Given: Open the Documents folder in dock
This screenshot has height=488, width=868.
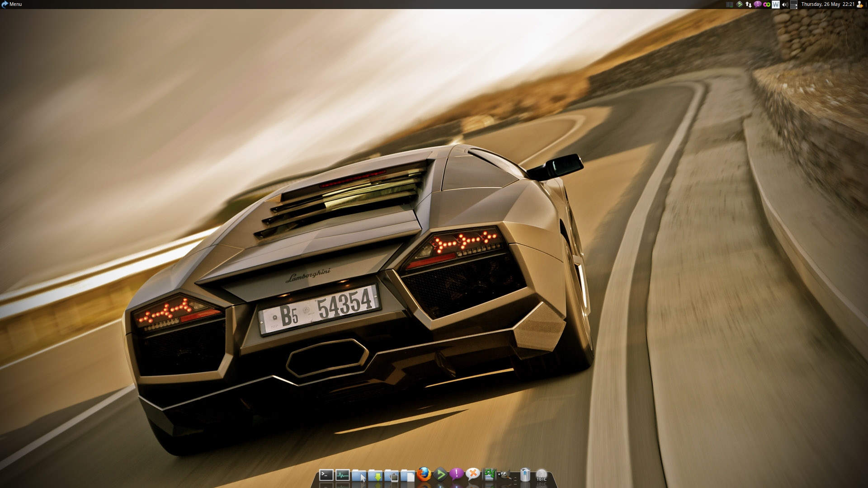Looking at the screenshot, I should [x=408, y=475].
